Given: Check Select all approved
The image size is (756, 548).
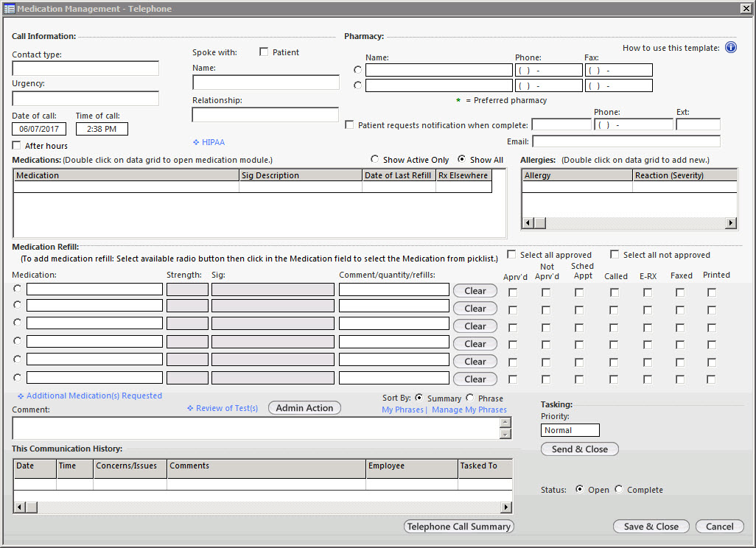Looking at the screenshot, I should click(511, 254).
